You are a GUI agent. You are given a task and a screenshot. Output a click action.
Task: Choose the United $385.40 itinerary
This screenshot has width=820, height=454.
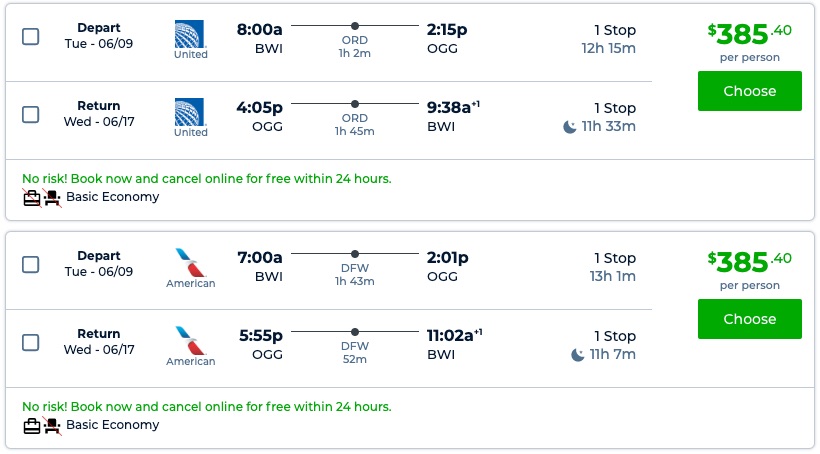(749, 91)
